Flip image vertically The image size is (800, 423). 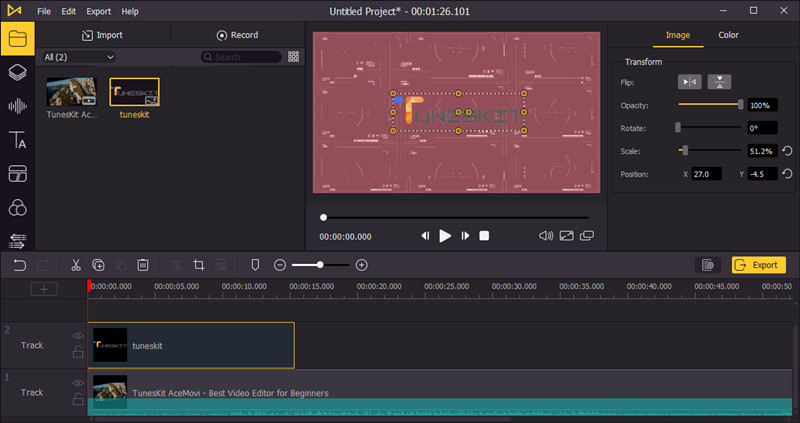coord(719,82)
